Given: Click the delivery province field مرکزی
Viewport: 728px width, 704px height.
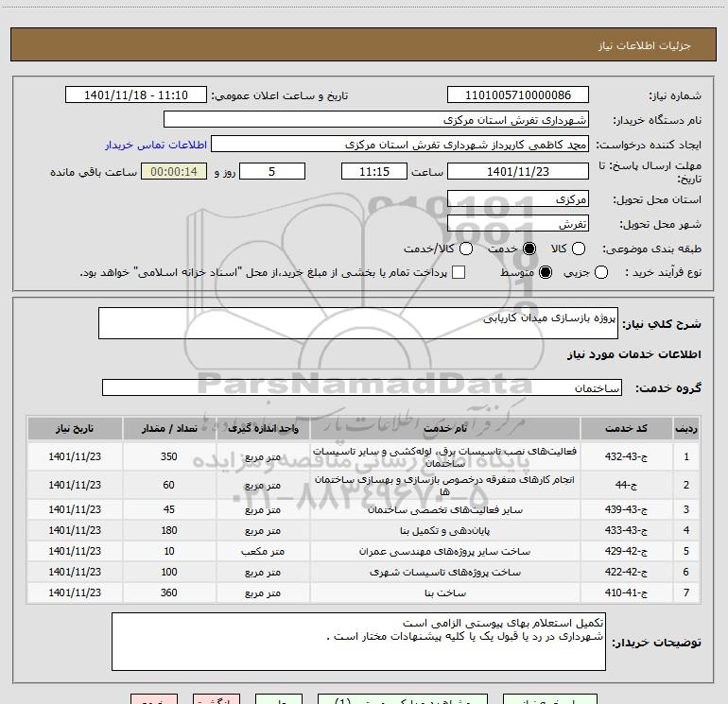Looking at the screenshot, I should [x=518, y=199].
